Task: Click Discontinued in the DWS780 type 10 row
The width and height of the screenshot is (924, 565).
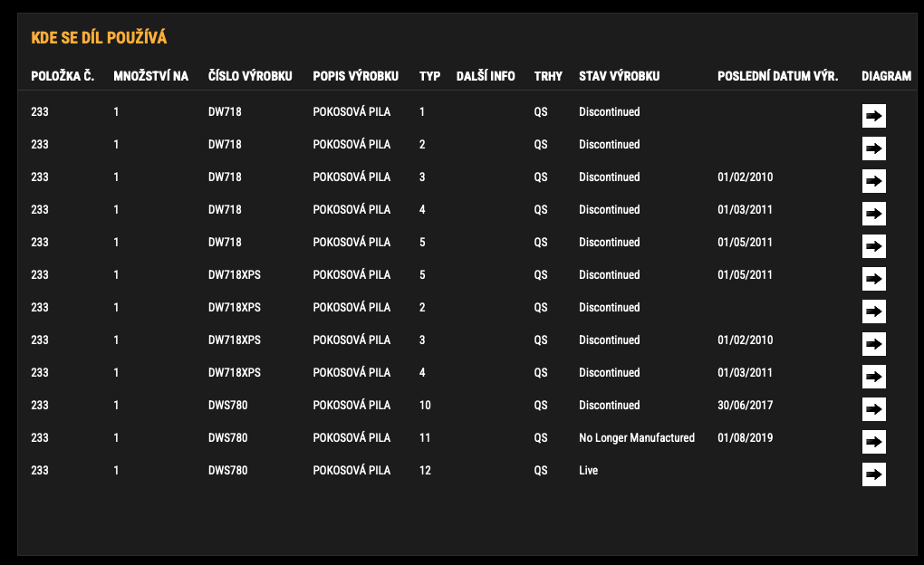Action: pos(610,406)
